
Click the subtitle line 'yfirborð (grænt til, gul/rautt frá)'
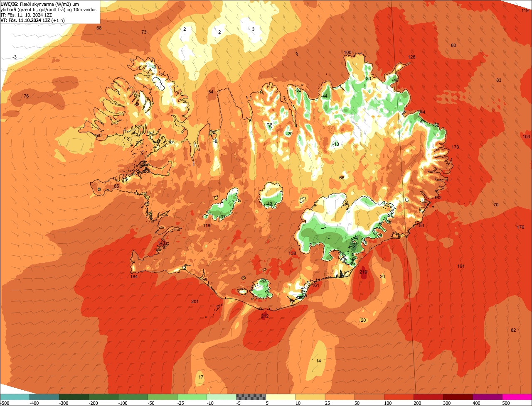coord(49,9)
